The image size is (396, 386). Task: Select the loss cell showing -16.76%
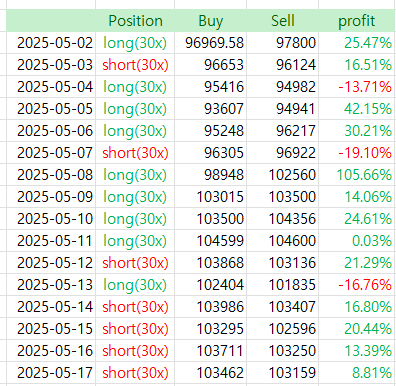pyautogui.click(x=357, y=285)
